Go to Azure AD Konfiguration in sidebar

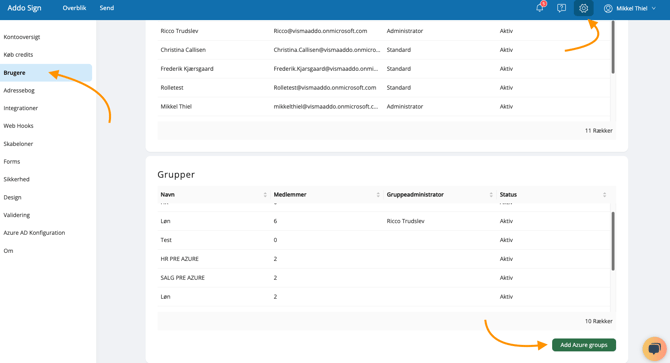pyautogui.click(x=34, y=233)
